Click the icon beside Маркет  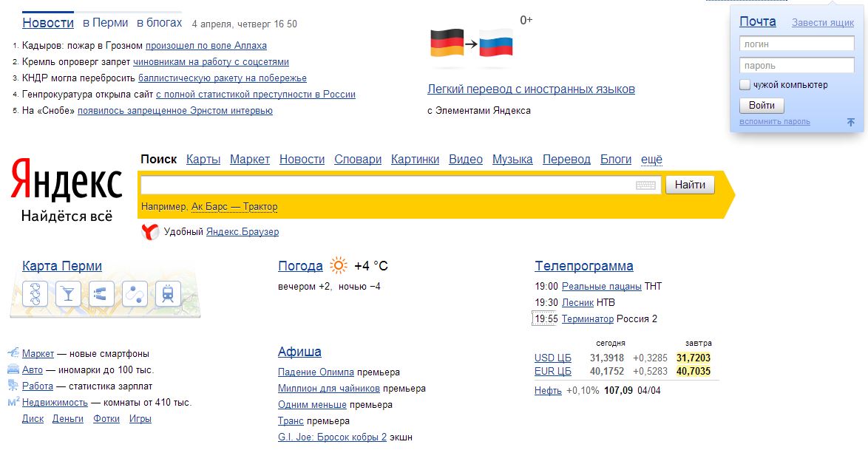tap(13, 352)
